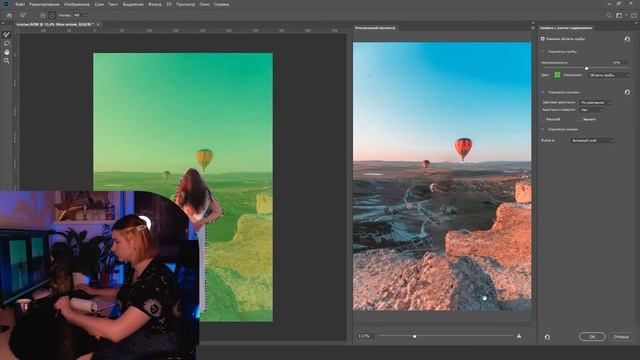This screenshot has width=640, height=360.
Task: Open search icon at top right
Action: [x=609, y=15]
